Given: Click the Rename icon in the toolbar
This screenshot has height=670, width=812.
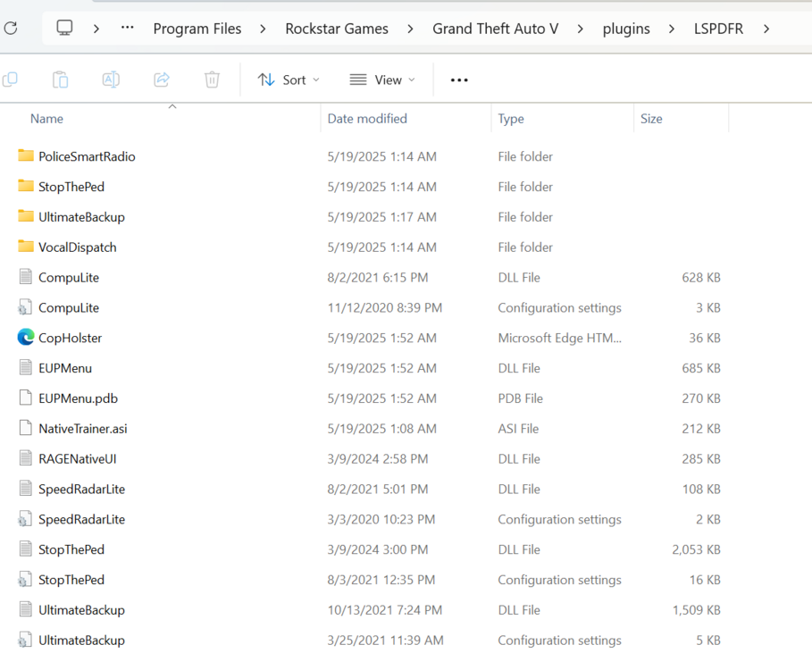Looking at the screenshot, I should click(x=111, y=80).
